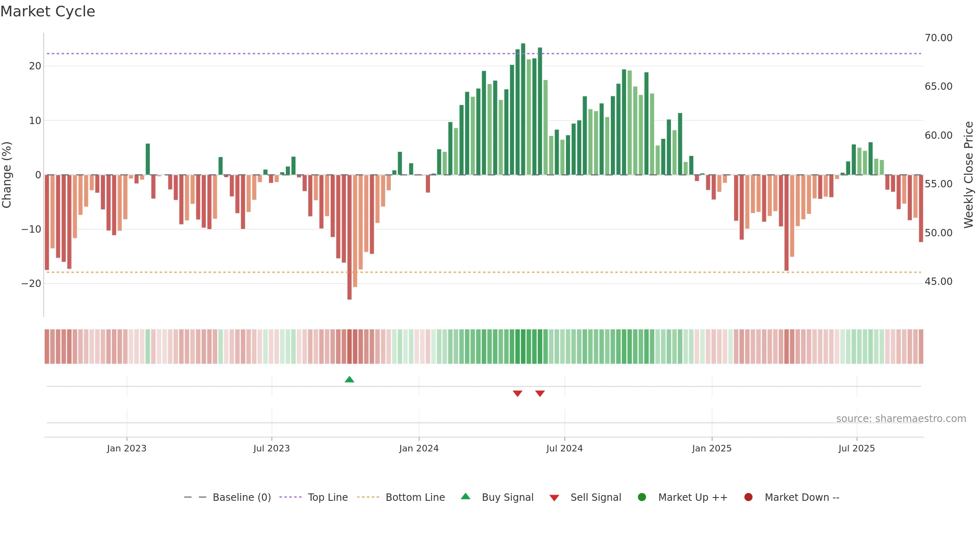Toggle the Market Up ++ legend entry
The image size is (980, 551).
click(x=683, y=497)
